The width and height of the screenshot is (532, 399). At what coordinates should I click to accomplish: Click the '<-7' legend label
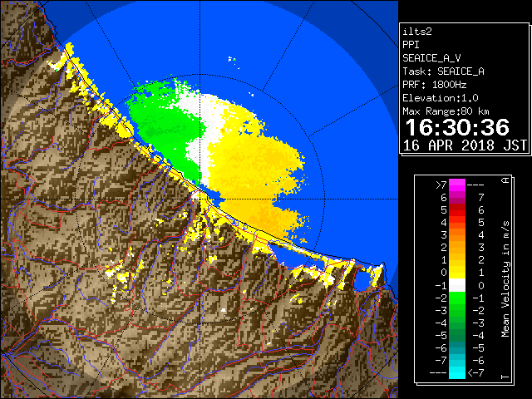pos(475,373)
